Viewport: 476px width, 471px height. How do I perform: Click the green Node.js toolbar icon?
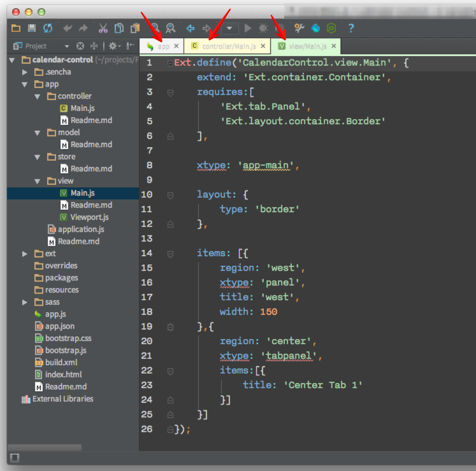coord(331,28)
